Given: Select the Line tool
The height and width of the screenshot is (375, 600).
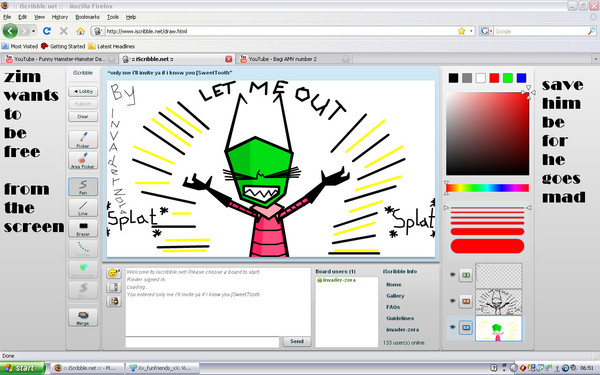Looking at the screenshot, I should click(83, 208).
